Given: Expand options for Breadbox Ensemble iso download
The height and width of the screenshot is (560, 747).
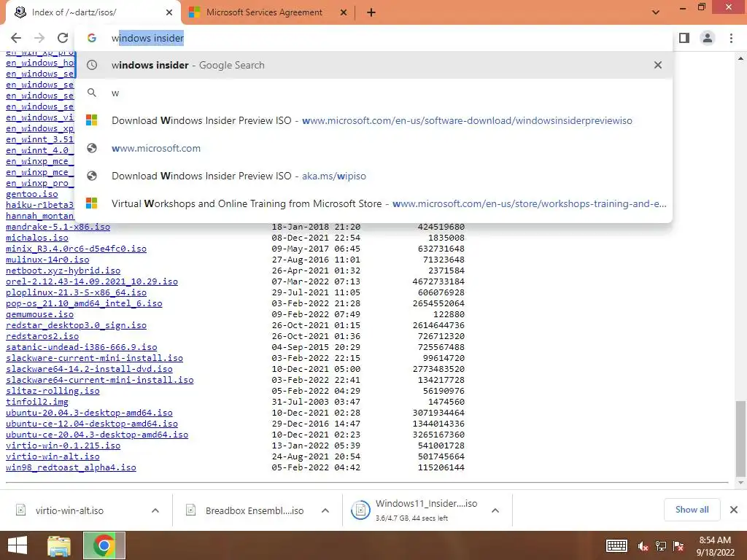Looking at the screenshot, I should (325, 510).
